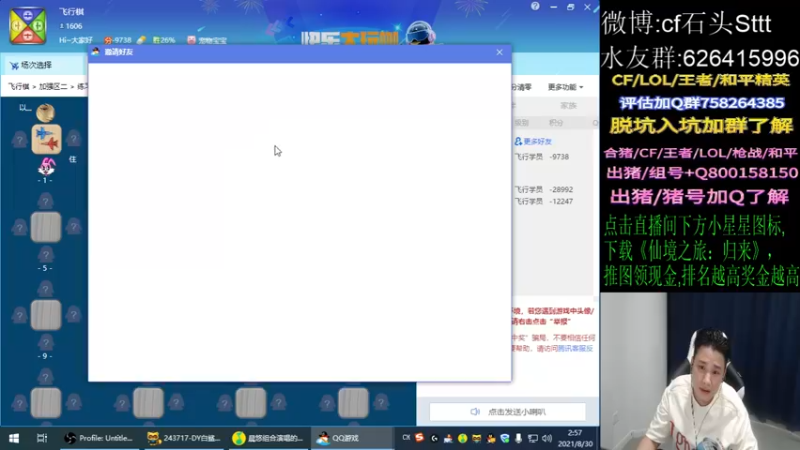Click the Sogou input method tray icon
The image size is (800, 450).
419,438
